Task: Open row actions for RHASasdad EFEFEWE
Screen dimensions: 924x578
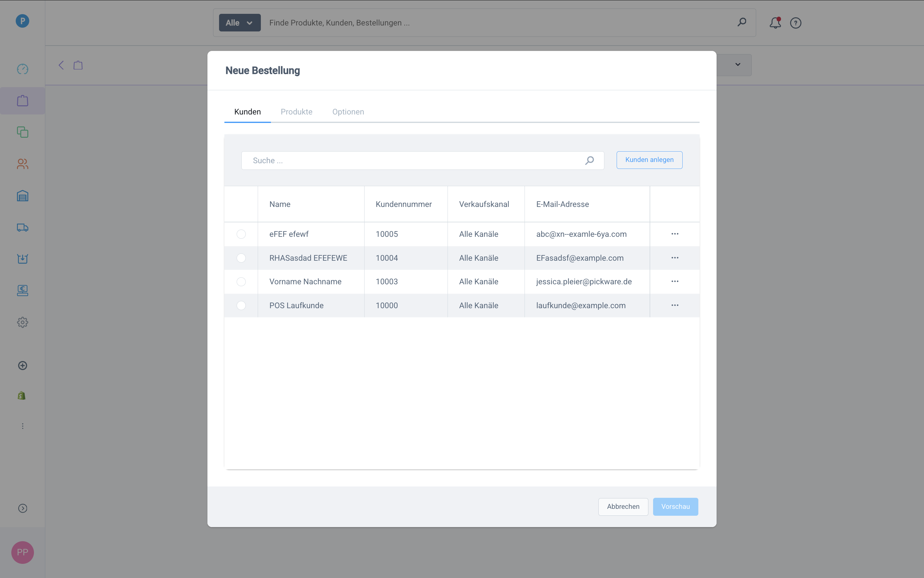Action: coord(674,258)
